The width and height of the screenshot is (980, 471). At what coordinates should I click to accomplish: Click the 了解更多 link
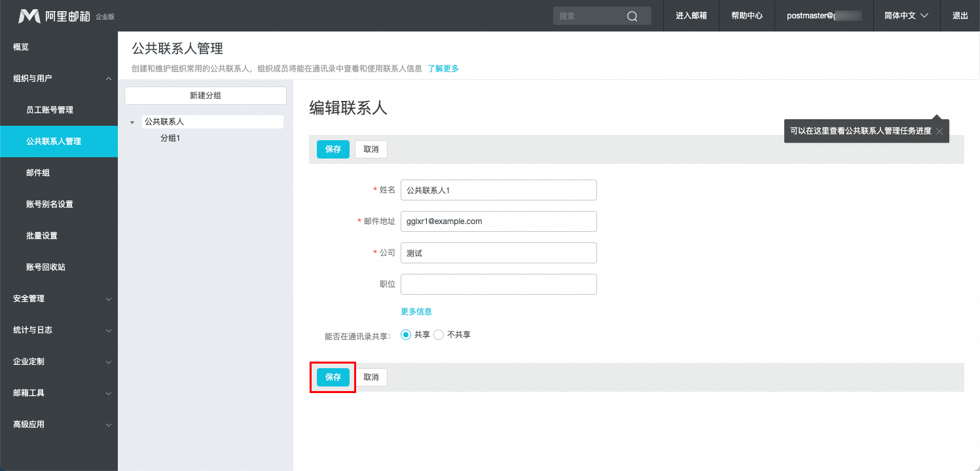[443, 68]
